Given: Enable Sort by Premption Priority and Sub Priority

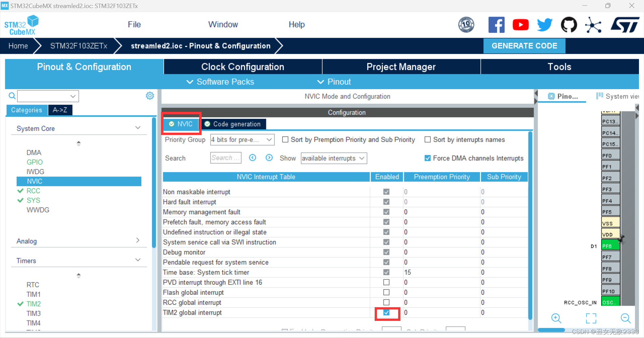Looking at the screenshot, I should click(x=285, y=140).
